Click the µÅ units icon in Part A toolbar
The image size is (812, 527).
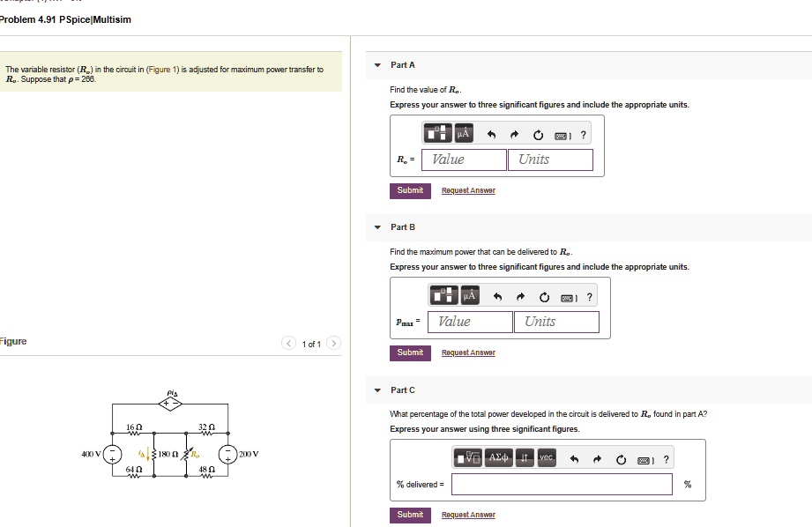tap(464, 133)
